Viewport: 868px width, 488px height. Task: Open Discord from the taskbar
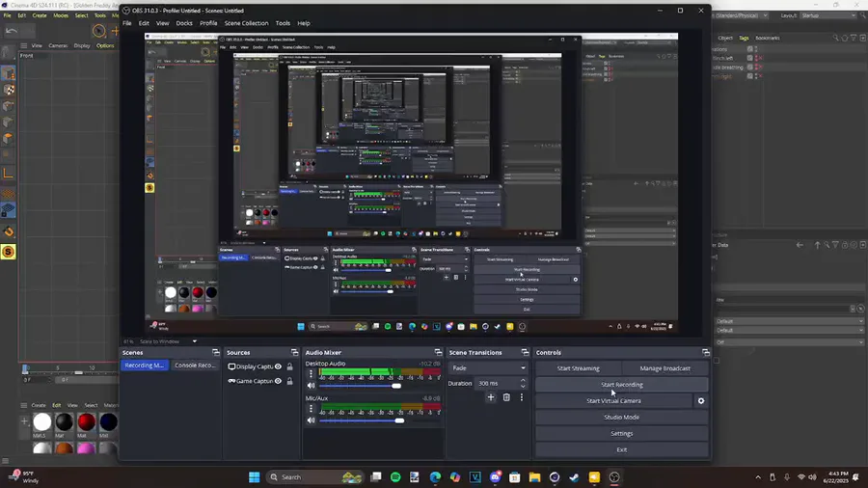495,477
